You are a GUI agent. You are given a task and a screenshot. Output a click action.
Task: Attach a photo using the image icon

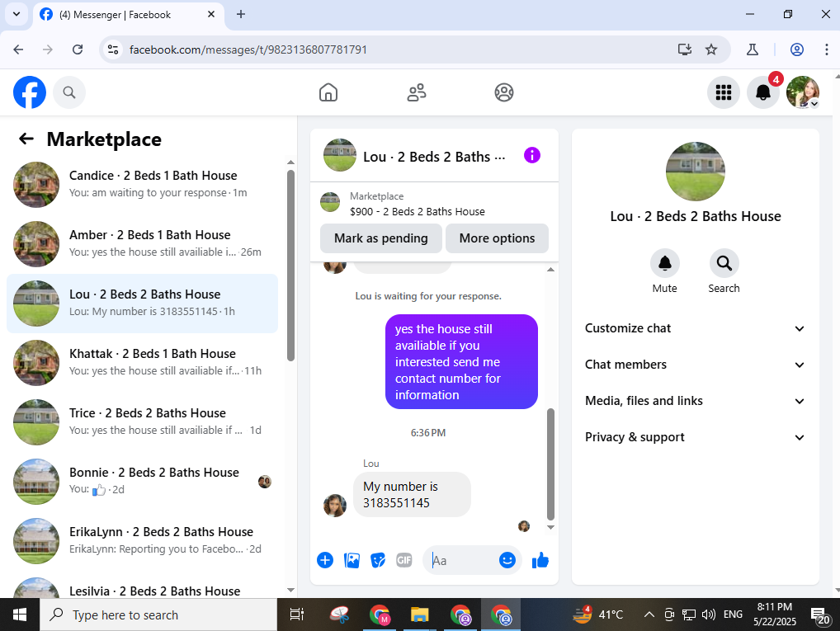[352, 560]
